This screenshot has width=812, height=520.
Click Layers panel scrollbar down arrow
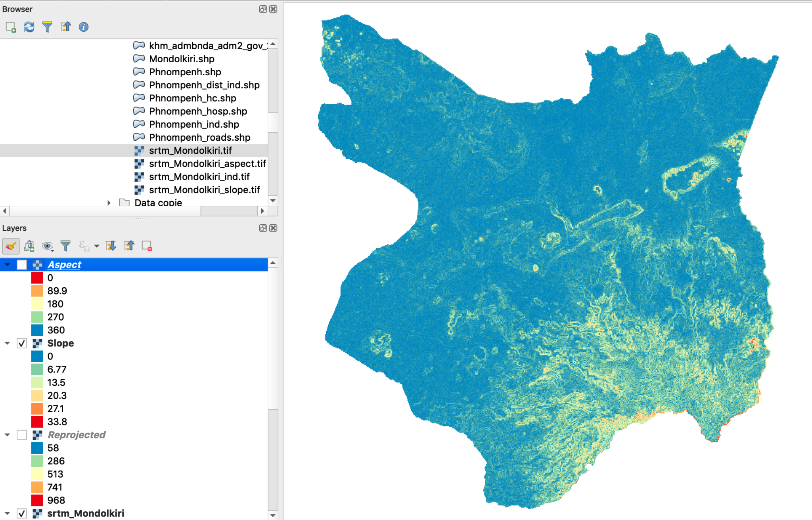(x=273, y=515)
